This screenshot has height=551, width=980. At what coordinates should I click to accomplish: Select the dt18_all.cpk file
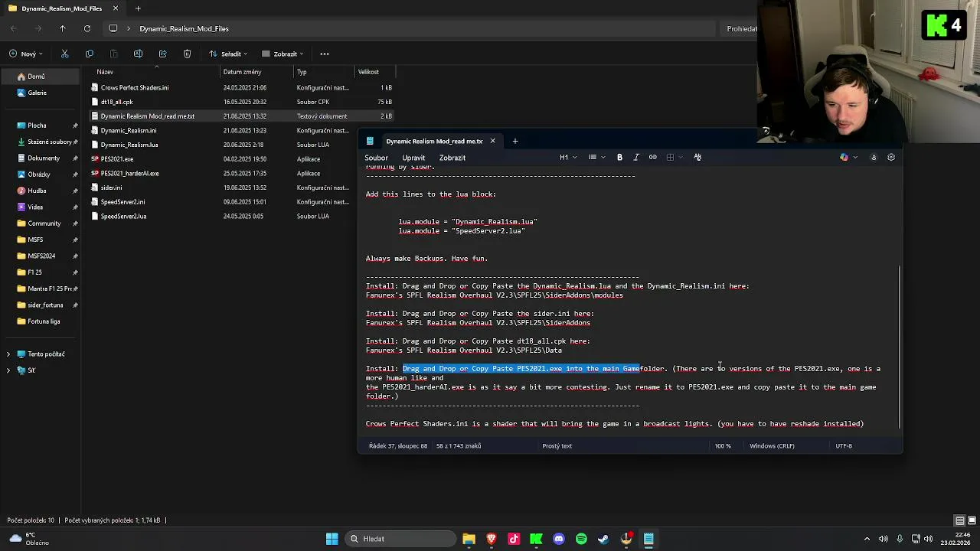pyautogui.click(x=241, y=102)
